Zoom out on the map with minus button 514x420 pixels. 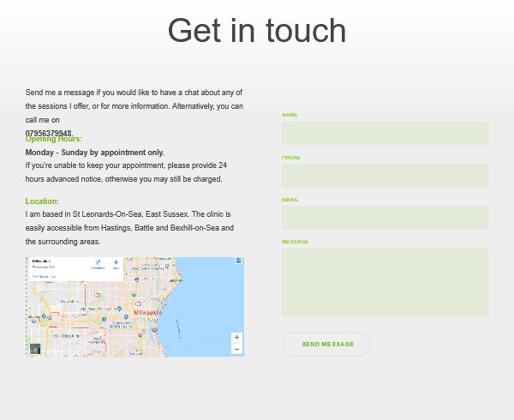pyautogui.click(x=236, y=349)
